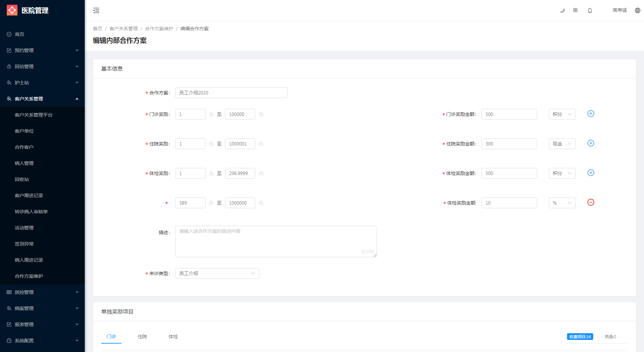The width and height of the screenshot is (644, 352).
Task: Go to 首页 via the breadcrumb
Action: tap(98, 29)
